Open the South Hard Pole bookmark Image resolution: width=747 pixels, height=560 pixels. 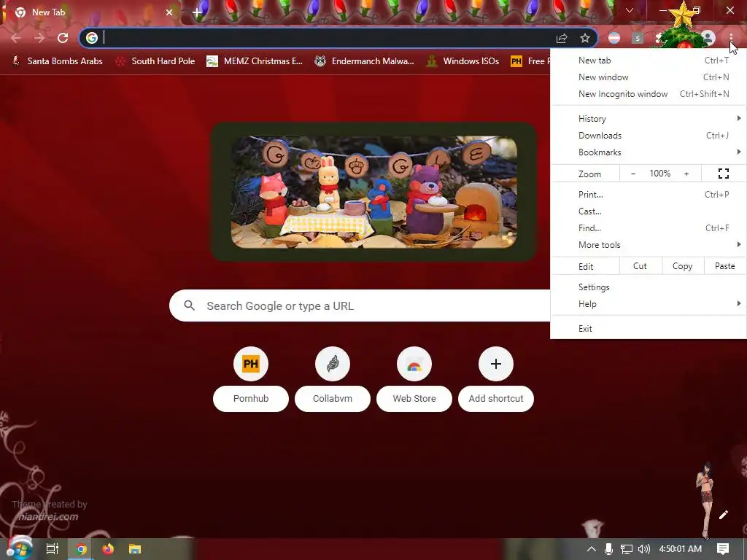[x=156, y=61]
